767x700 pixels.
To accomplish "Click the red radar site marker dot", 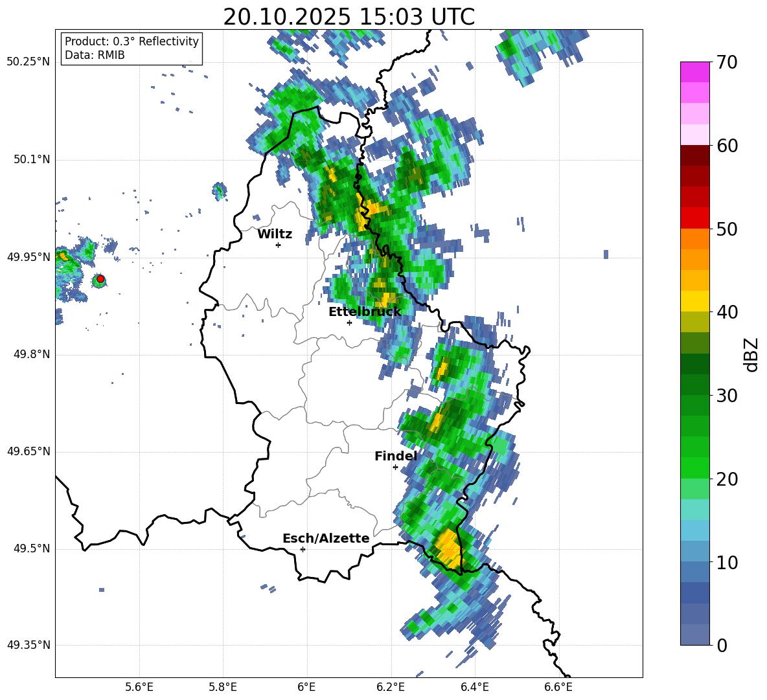I will pyautogui.click(x=100, y=279).
